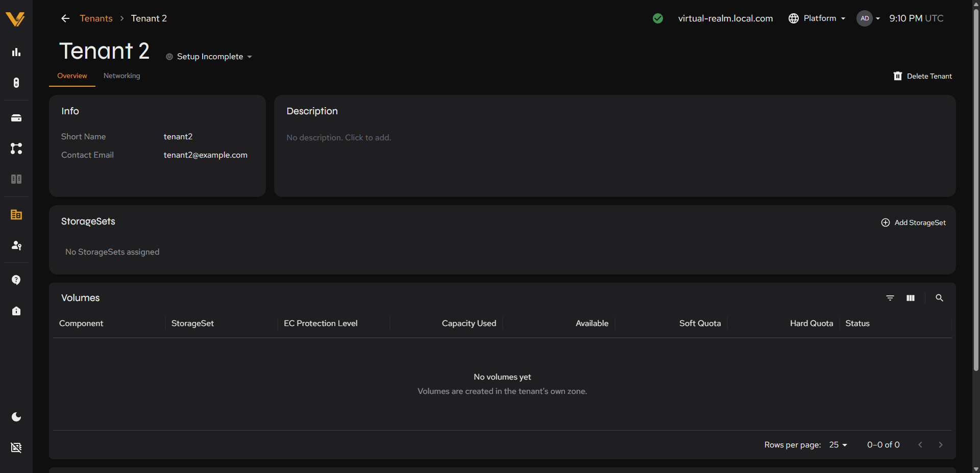The width and height of the screenshot is (980, 473).
Task: Open the lock security sidebar icon
Action: point(16,311)
